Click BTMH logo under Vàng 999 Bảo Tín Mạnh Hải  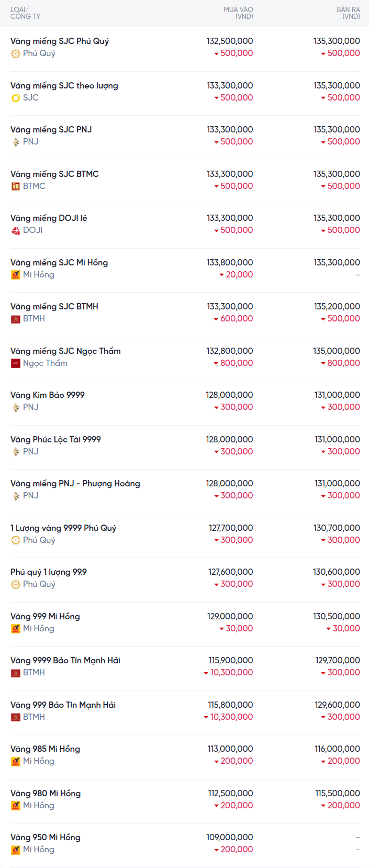[x=16, y=717]
